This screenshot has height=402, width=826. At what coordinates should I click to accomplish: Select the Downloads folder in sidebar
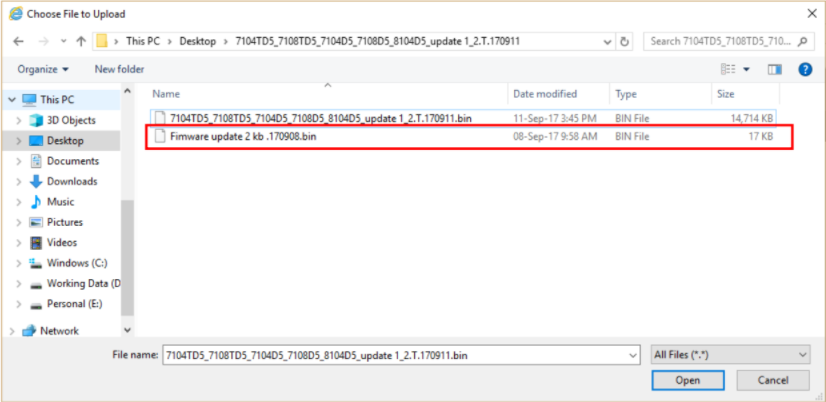pyautogui.click(x=71, y=181)
